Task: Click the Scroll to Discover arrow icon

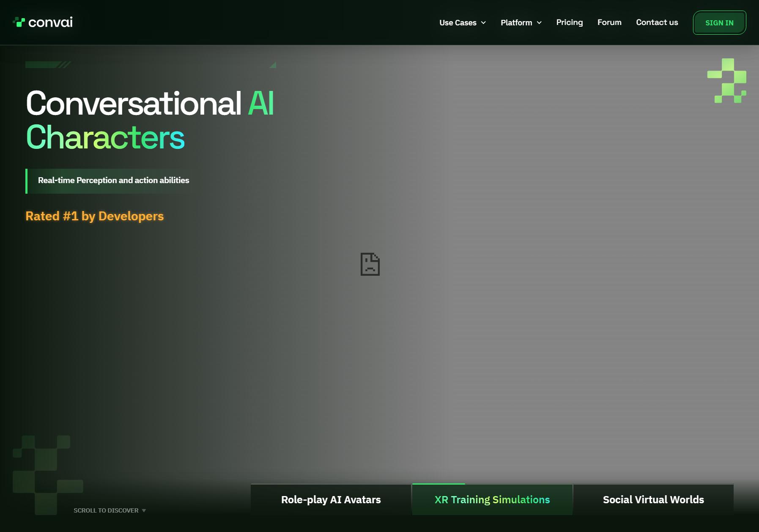Action: pos(144,511)
